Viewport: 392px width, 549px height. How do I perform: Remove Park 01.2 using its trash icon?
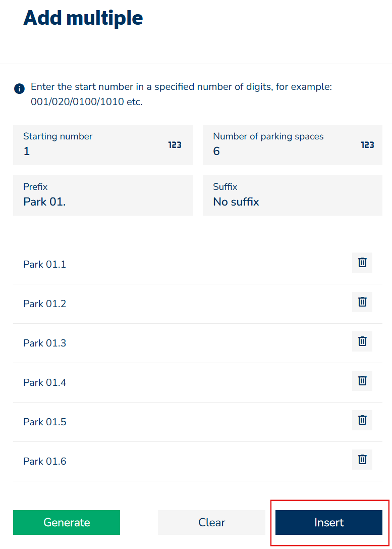362,302
